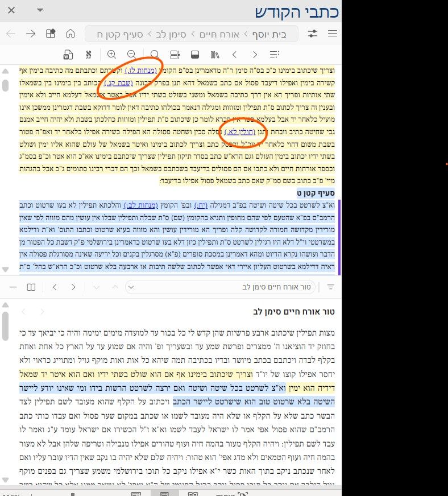Open the library books icon
Image resolution: width=448 pixels, height=496 pixels.
pyautogui.click(x=215, y=55)
